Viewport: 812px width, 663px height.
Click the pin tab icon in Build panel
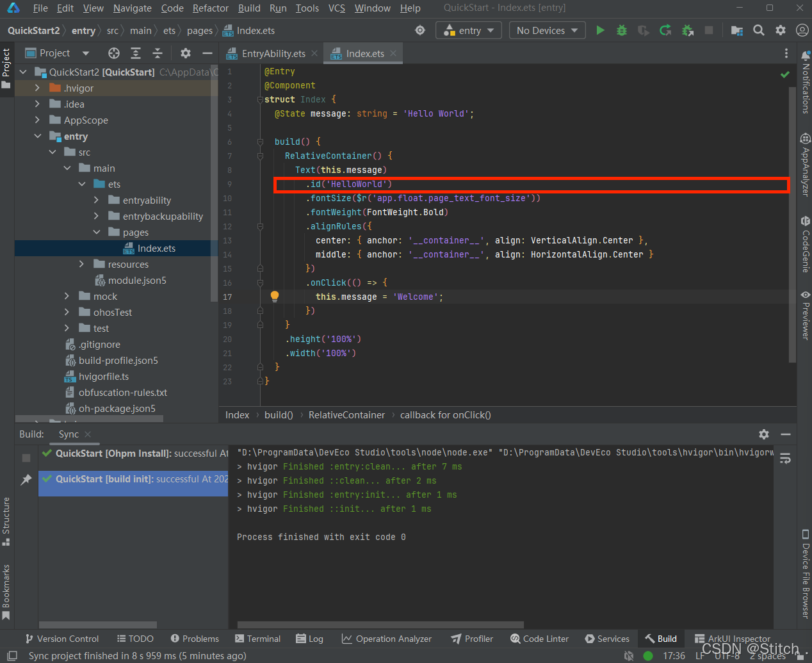26,480
